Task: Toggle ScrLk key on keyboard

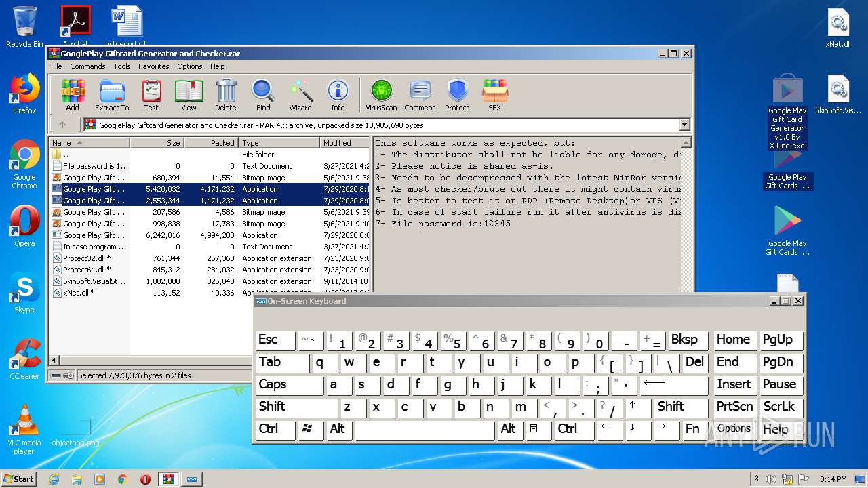Action: (x=781, y=407)
